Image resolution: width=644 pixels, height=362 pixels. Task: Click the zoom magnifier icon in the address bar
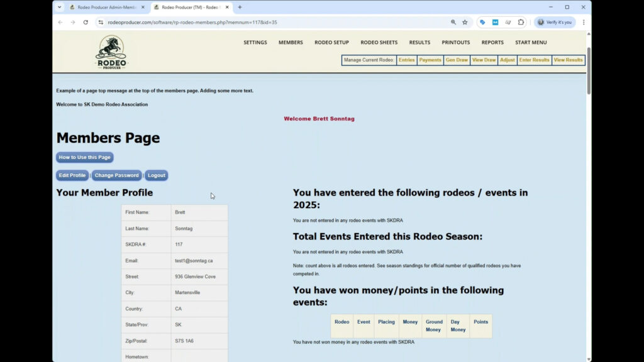point(453,22)
